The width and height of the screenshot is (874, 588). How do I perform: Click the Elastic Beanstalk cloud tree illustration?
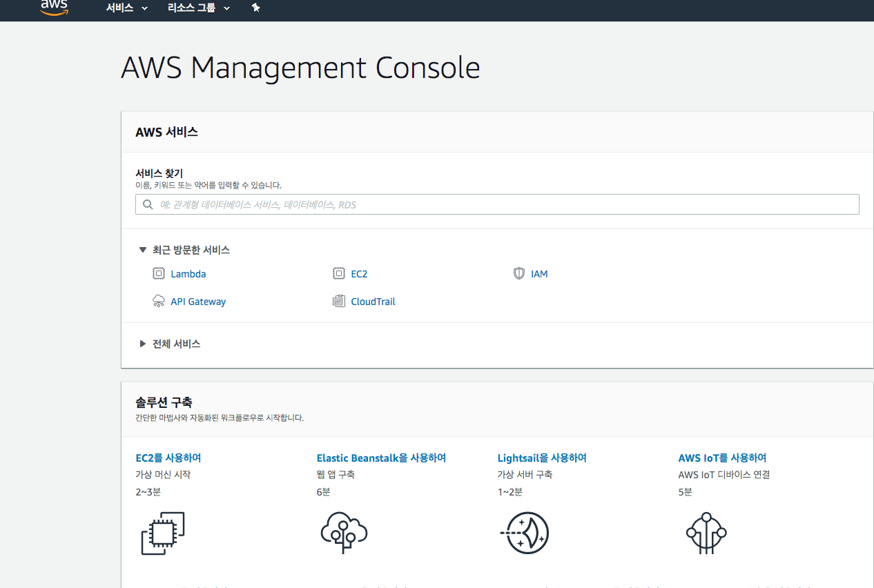pyautogui.click(x=344, y=533)
